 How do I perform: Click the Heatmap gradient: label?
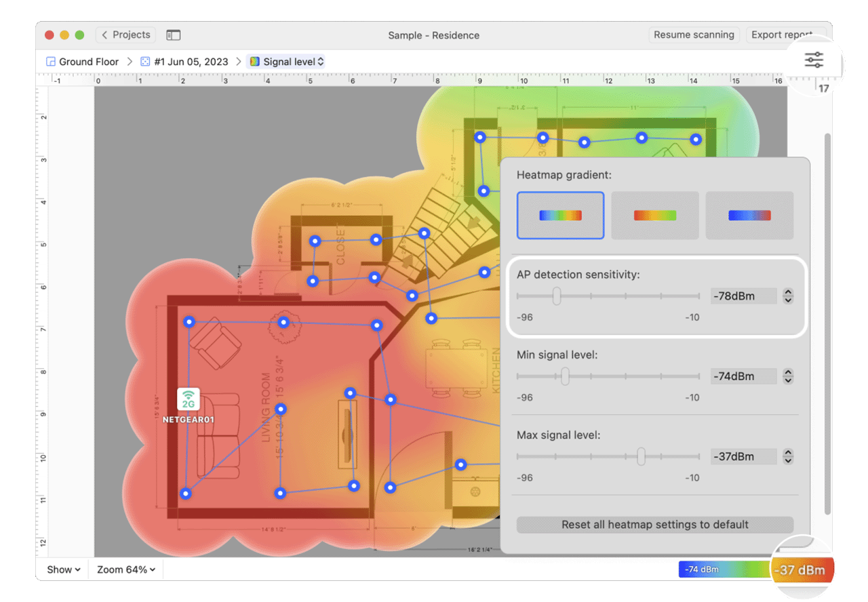[564, 175]
